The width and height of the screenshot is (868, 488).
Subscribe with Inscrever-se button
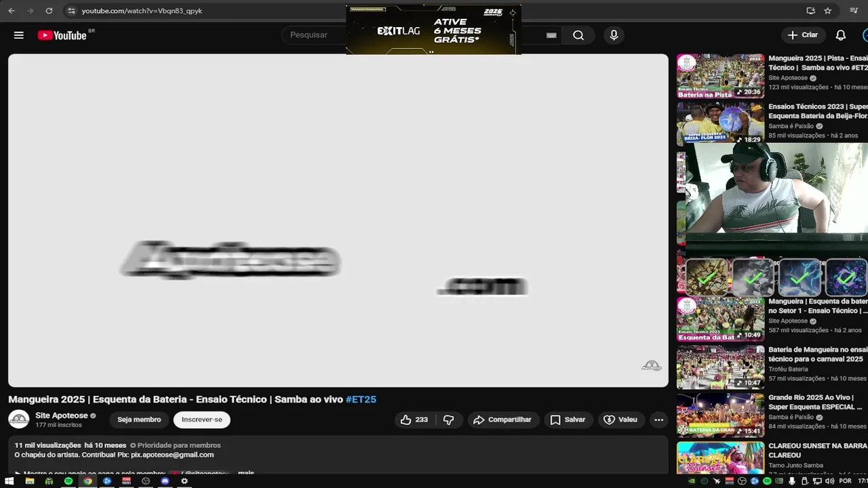202,420
